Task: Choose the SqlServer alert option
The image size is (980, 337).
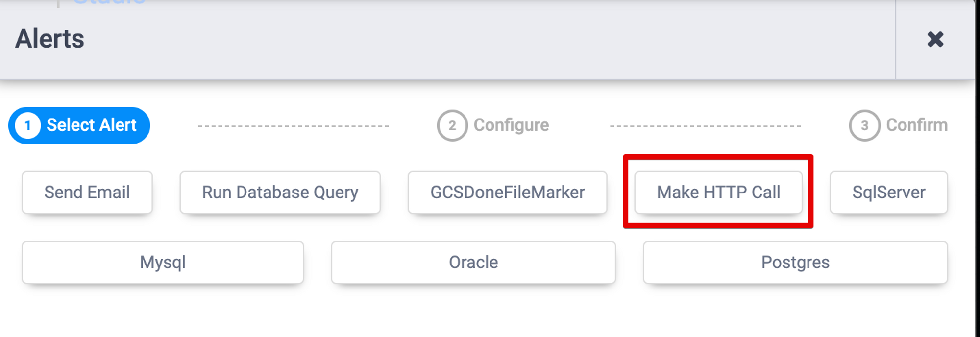Action: click(x=888, y=193)
